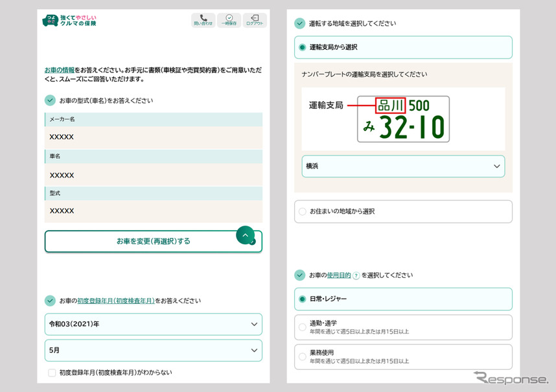Image resolution: width=556 pixels, height=392 pixels.
Task: Open the 横浜 運輸支局 dropdown
Action: (403, 167)
